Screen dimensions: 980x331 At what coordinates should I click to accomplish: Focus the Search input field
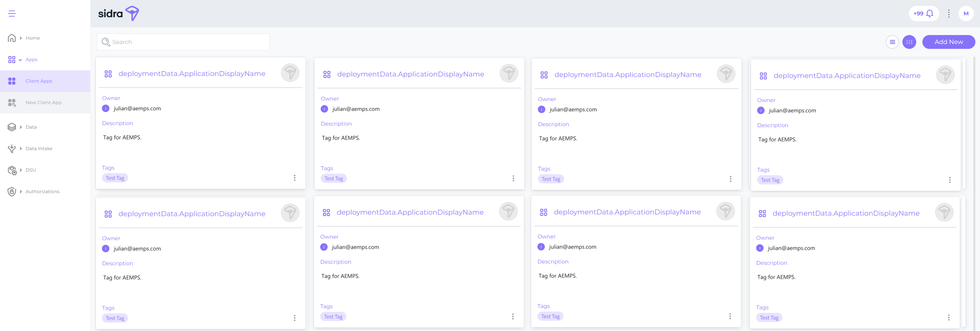pyautogui.click(x=183, y=42)
